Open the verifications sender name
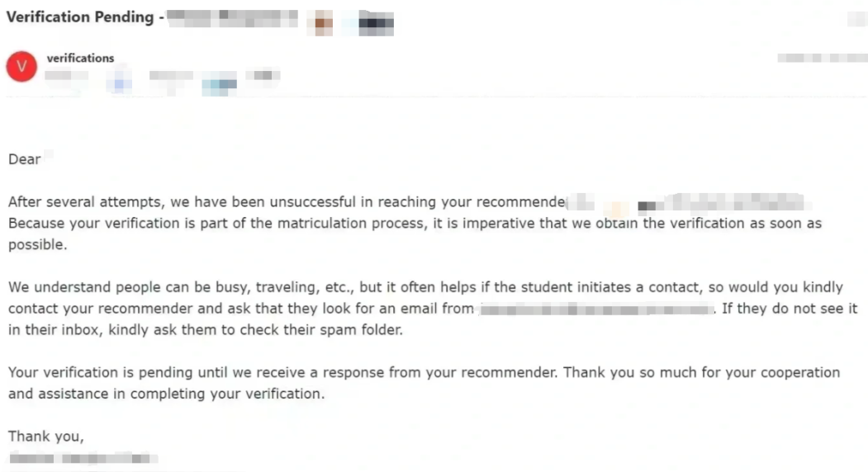Viewport: 868px width, 472px height. click(80, 58)
